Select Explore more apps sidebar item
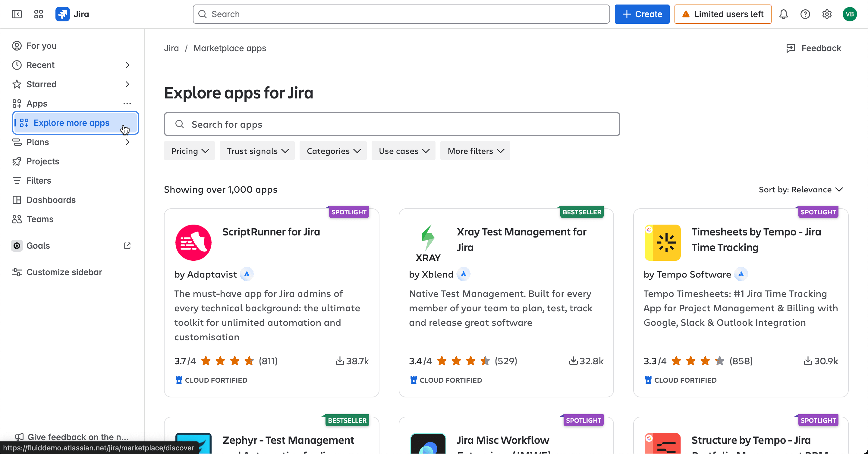 coord(75,123)
